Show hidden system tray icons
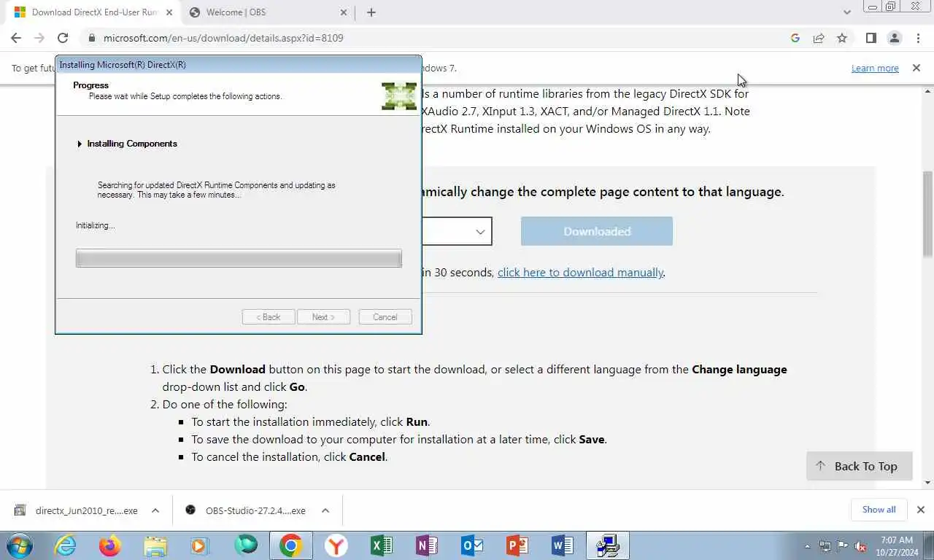The image size is (934, 560). click(807, 545)
